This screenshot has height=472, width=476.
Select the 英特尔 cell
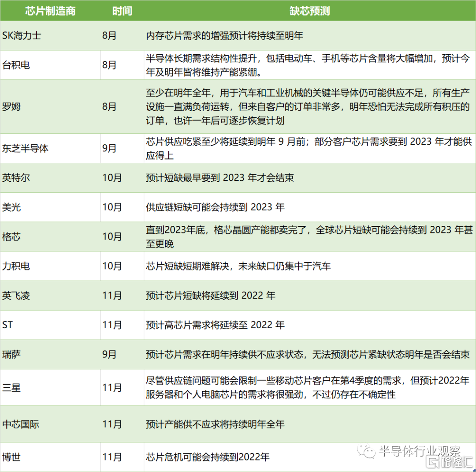pyautogui.click(x=15, y=178)
